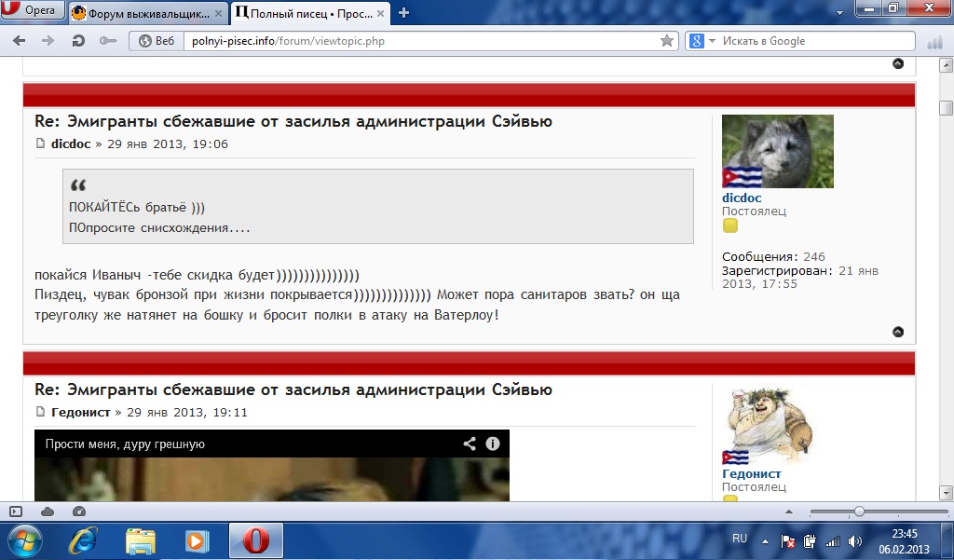This screenshot has width=954, height=560.
Task: Open zoom options arrow in status bar
Action: pos(789,512)
